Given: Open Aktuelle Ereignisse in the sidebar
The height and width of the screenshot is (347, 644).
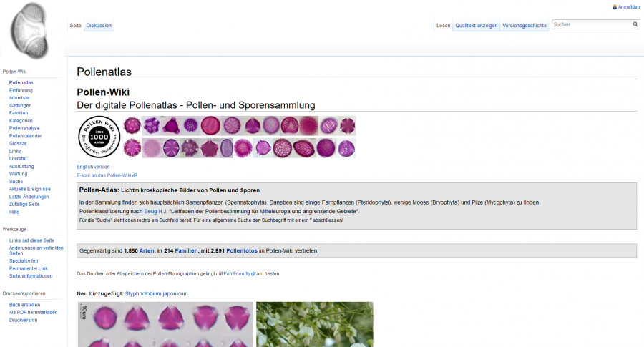Looking at the screenshot, I should 30,189.
